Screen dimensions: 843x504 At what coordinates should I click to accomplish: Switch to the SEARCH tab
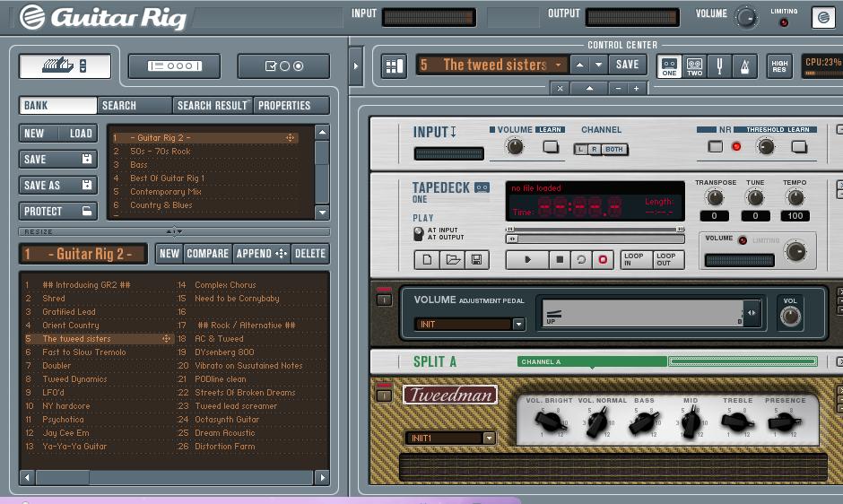(135, 106)
